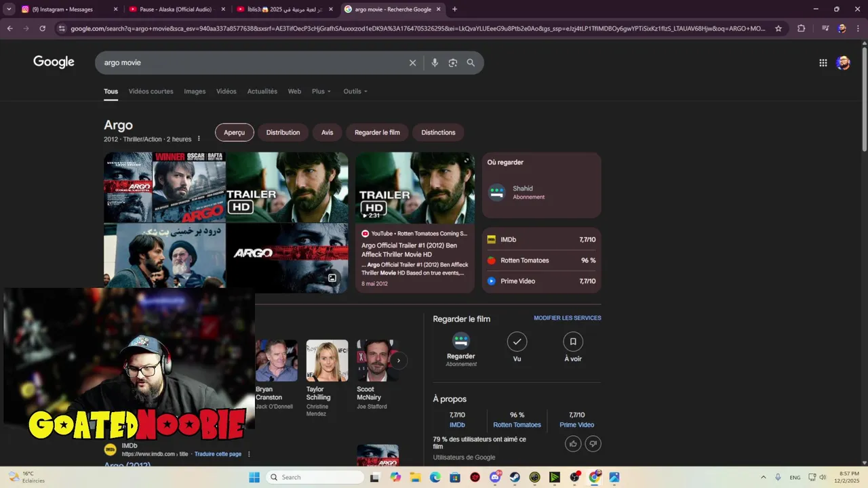
Task: Open Google Lens image search icon
Action: [452, 62]
